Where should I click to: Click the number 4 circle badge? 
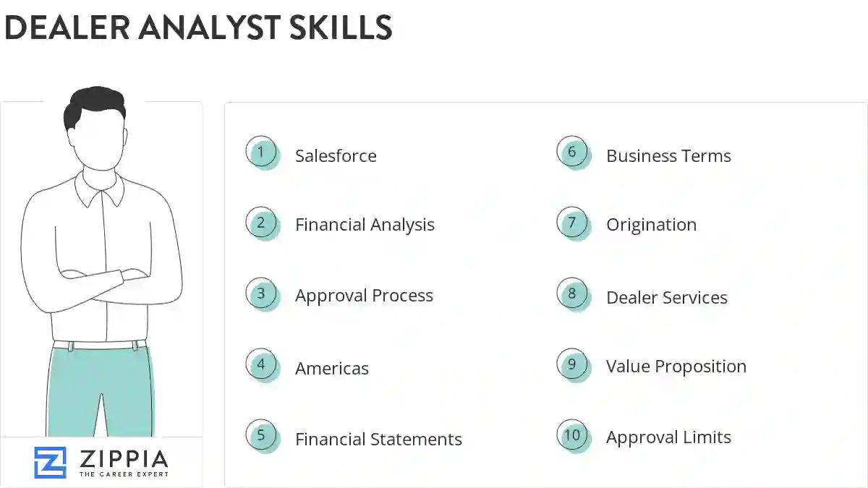[x=261, y=365]
